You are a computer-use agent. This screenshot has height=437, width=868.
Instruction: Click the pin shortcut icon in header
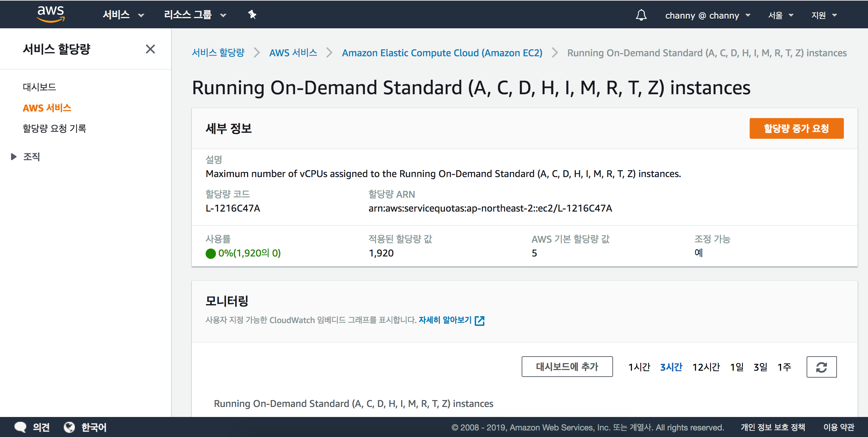tap(252, 14)
